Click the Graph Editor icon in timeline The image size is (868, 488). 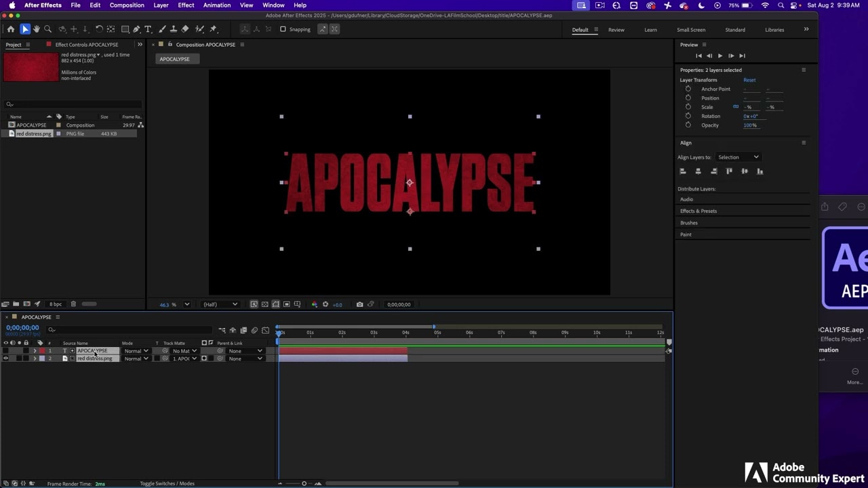(x=265, y=330)
